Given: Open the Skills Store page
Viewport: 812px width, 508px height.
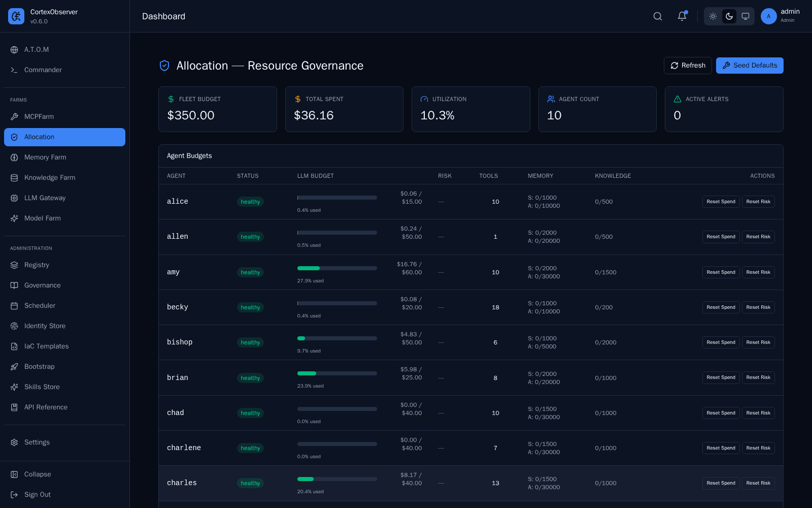Looking at the screenshot, I should pos(64,387).
